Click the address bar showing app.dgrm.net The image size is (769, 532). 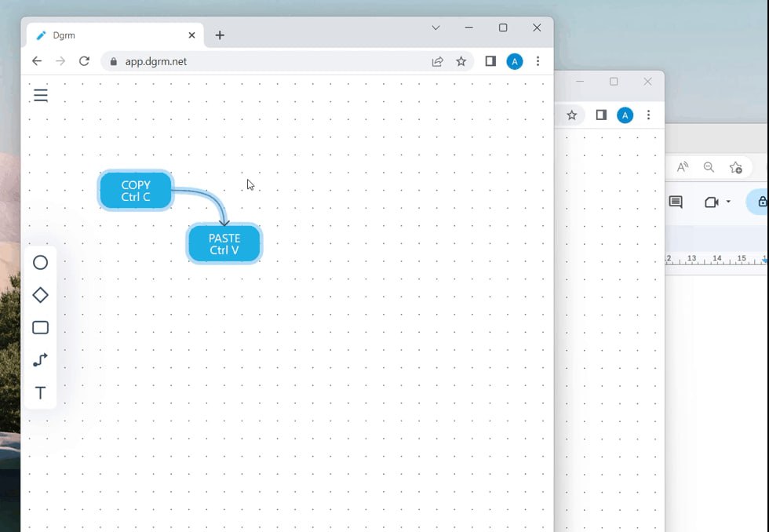click(x=287, y=61)
